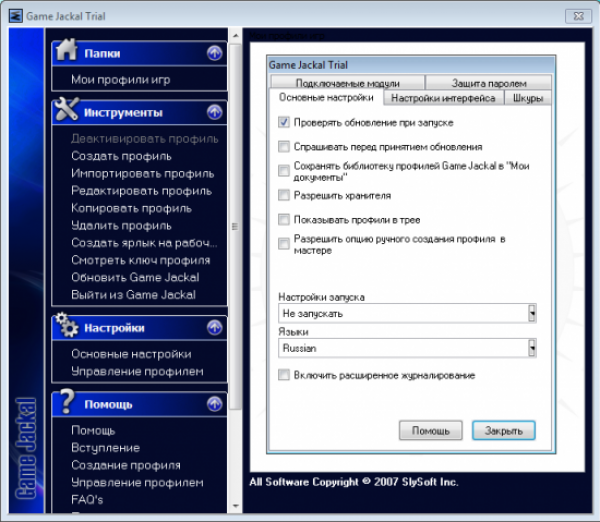The height and width of the screenshot is (522, 600).
Task: Open Основные настройки in sidebar
Action: point(131,354)
